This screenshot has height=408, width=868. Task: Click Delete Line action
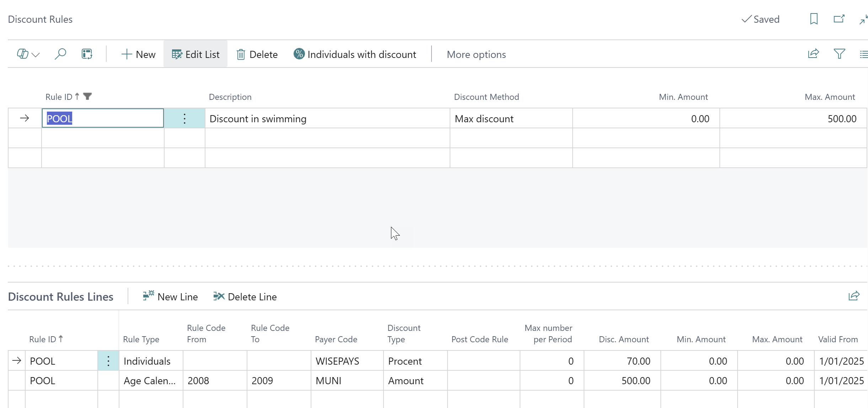click(x=245, y=296)
